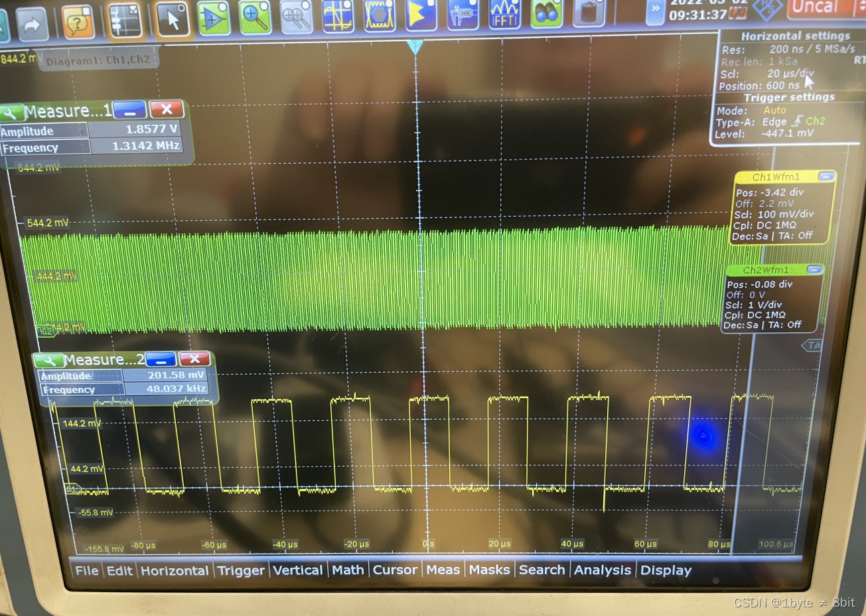This screenshot has height=616, width=866.
Task: Click the Measure 1 Amplitude value 1.8577 V
Action: point(151,129)
